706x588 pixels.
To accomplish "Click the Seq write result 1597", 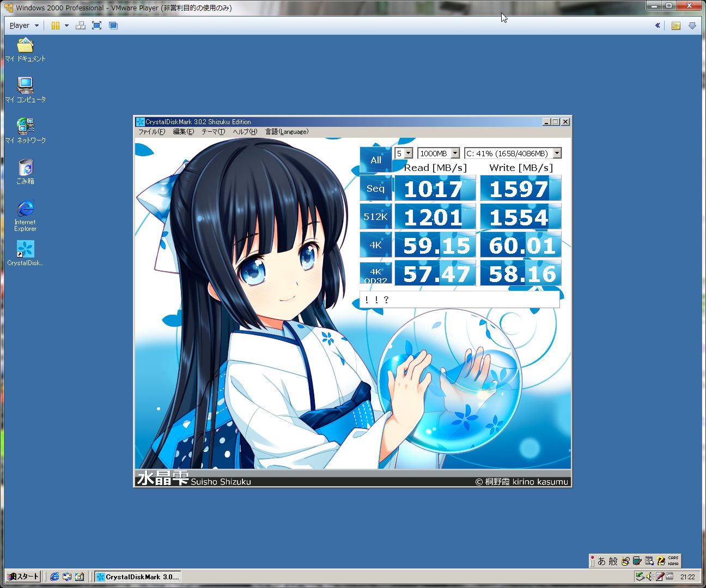I will [521, 189].
